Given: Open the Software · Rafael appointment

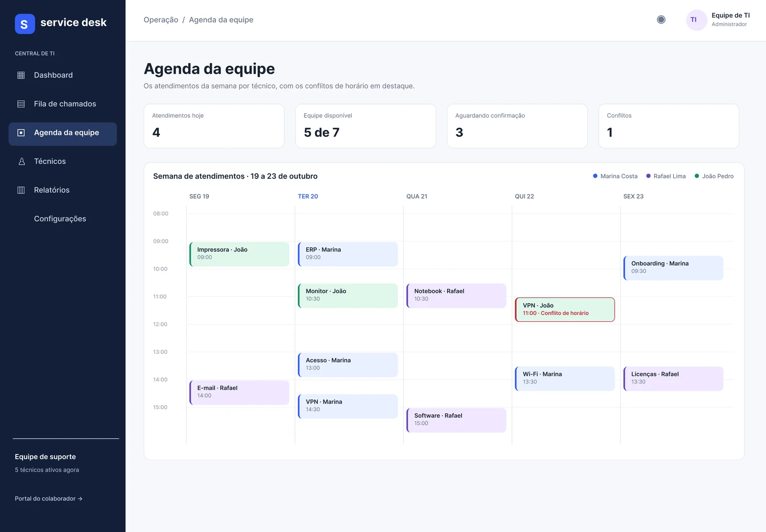Looking at the screenshot, I should tap(456, 420).
